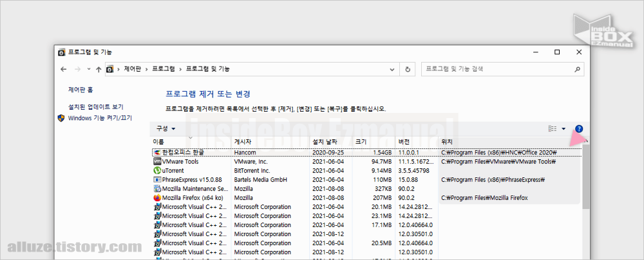The image size is (644, 260).
Task: Open 제어판 홈 link
Action: click(80, 89)
